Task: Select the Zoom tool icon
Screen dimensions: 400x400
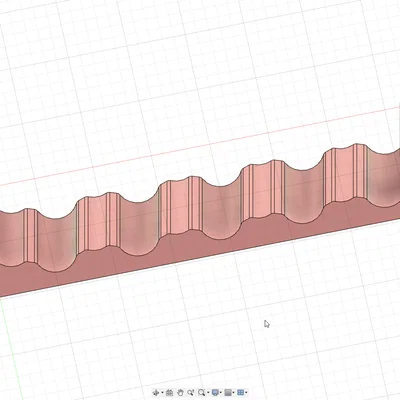Action: [x=191, y=393]
